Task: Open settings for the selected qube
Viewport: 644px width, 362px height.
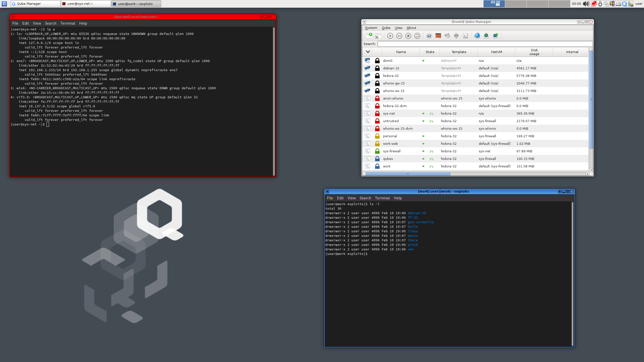Action: click(429, 36)
